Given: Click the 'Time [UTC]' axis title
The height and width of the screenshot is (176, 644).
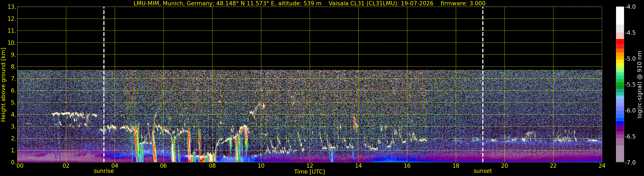Looking at the screenshot, I should click(310, 172).
